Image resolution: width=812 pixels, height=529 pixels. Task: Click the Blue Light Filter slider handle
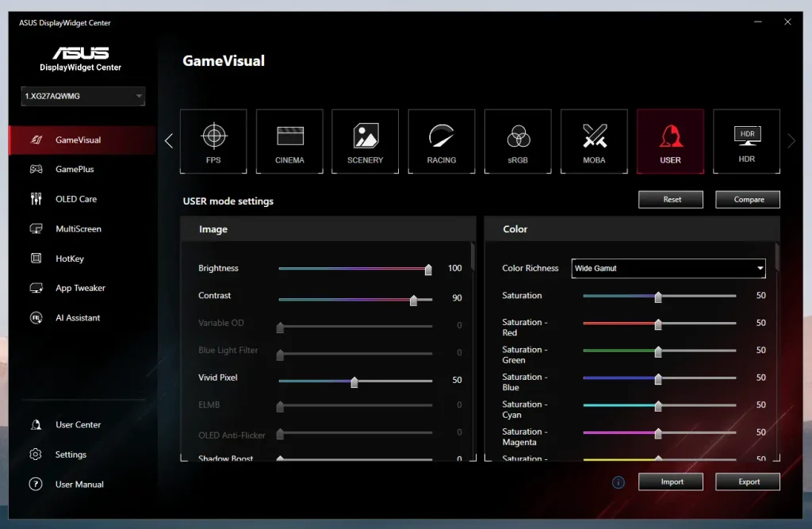(x=280, y=355)
